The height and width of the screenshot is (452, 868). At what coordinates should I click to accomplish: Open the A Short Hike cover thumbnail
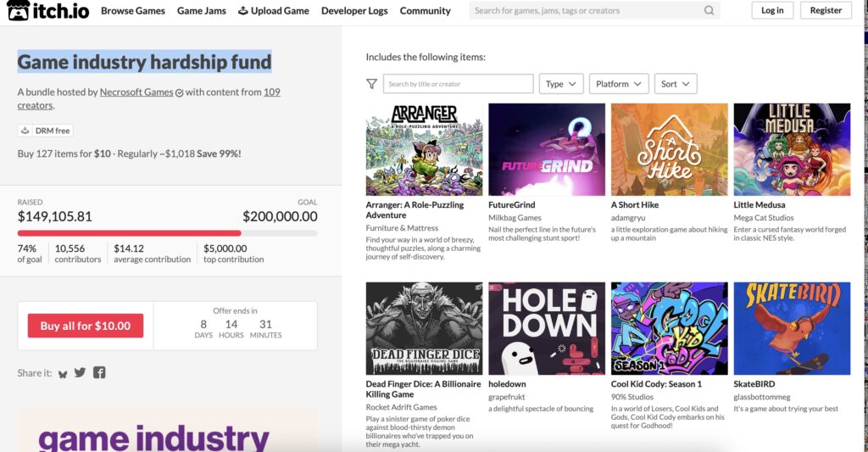pyautogui.click(x=670, y=149)
